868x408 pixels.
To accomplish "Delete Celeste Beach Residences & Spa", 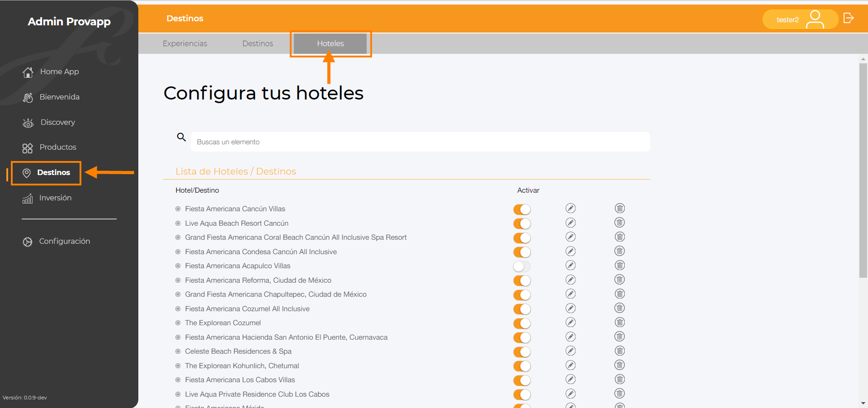I will click(620, 351).
